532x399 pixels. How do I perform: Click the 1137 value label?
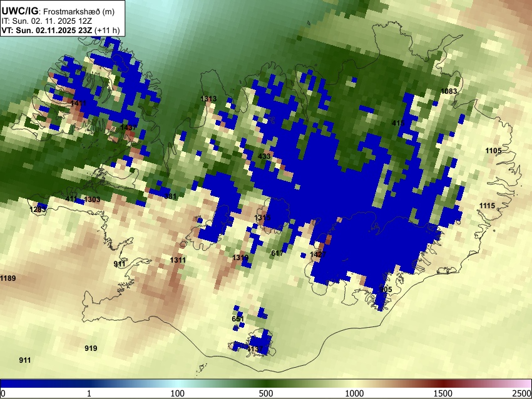click(x=255, y=349)
